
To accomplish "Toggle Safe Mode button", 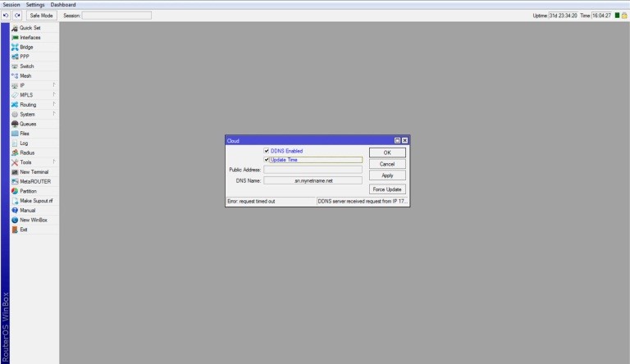I will (x=41, y=16).
